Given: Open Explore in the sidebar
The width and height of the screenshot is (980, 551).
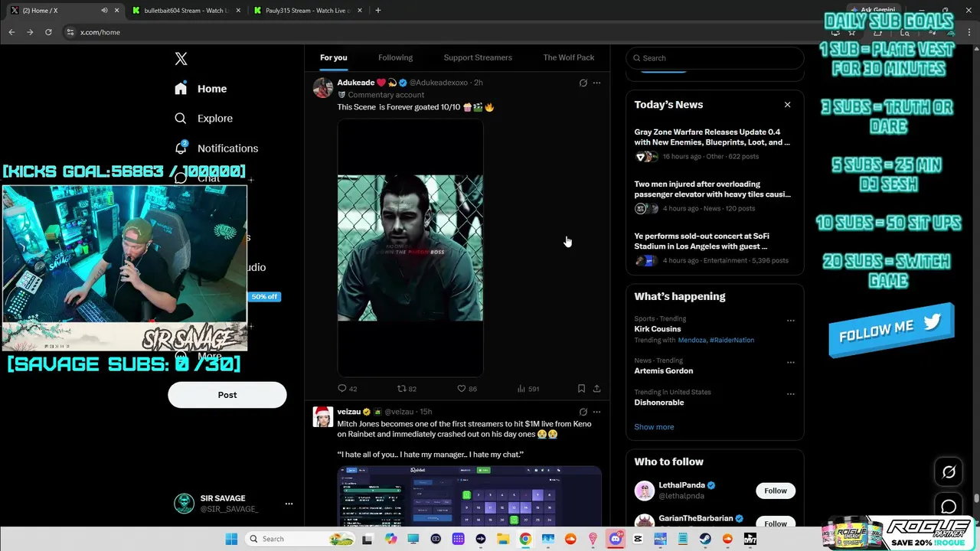Looking at the screenshot, I should point(204,119).
